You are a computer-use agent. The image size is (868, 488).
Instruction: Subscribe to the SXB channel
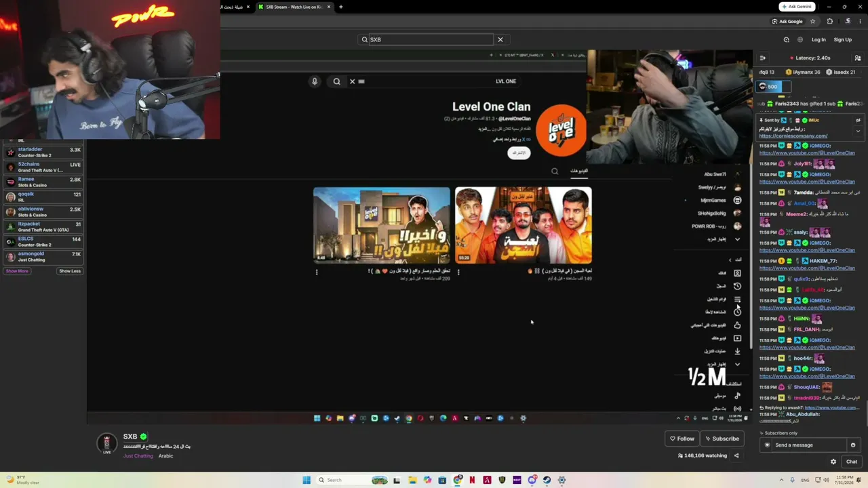point(721,439)
